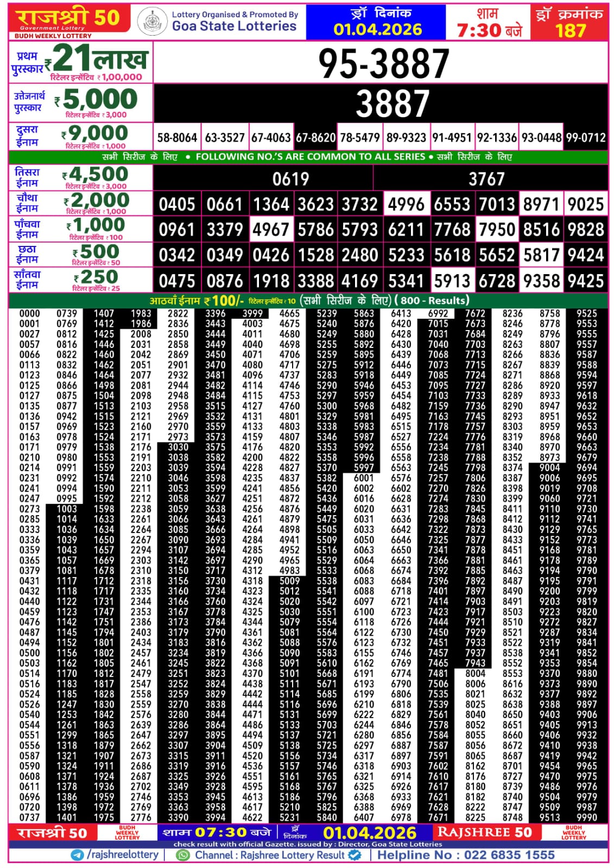The width and height of the screenshot is (614, 868).
Task: Click the blue verified badge icon
Action: [355, 855]
